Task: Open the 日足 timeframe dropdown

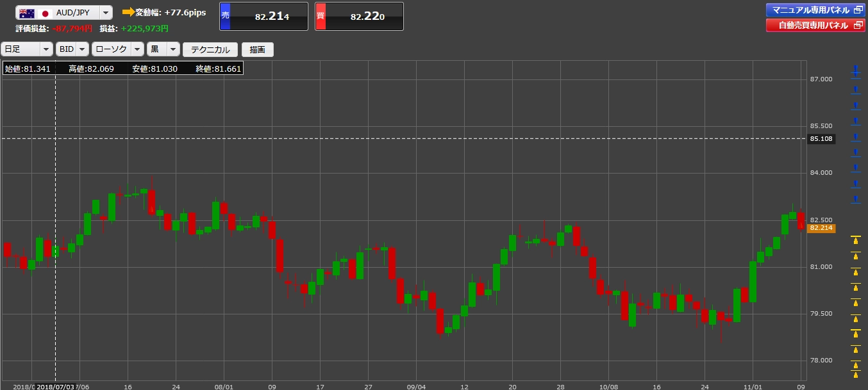Action: click(x=28, y=49)
